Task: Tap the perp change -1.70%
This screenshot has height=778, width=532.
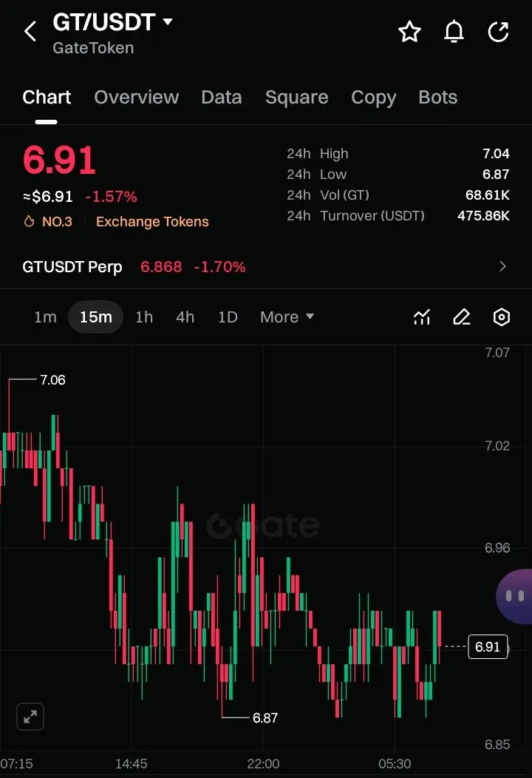Action: (x=219, y=266)
